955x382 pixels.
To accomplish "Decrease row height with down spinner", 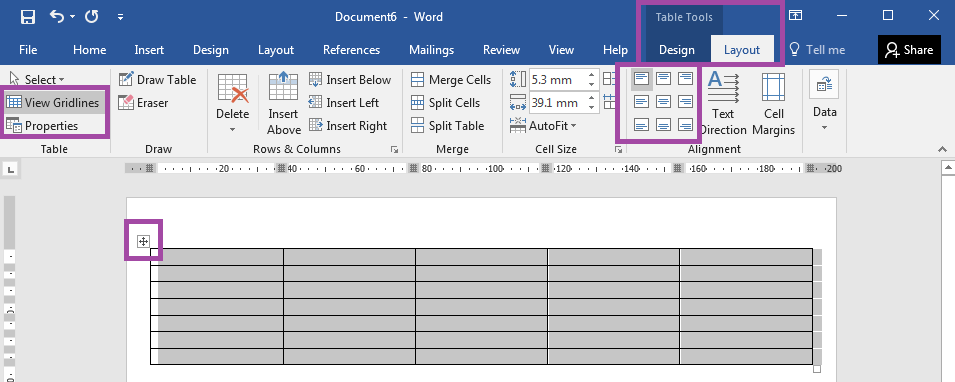I will click(591, 85).
